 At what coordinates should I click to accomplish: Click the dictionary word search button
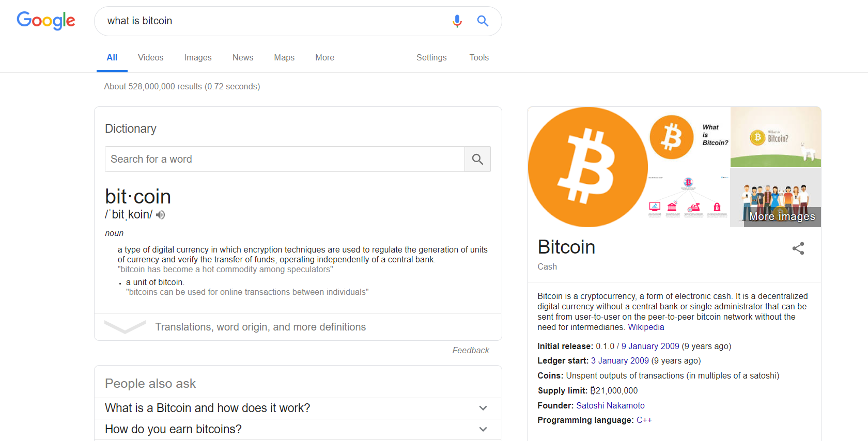point(477,159)
